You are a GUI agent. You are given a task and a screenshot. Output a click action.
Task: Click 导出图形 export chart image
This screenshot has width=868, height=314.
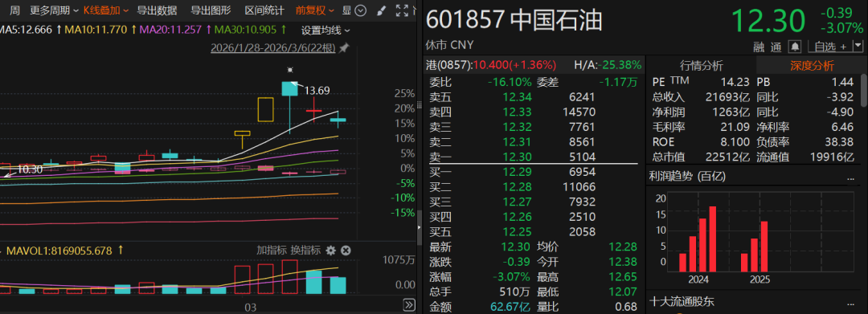(x=211, y=10)
